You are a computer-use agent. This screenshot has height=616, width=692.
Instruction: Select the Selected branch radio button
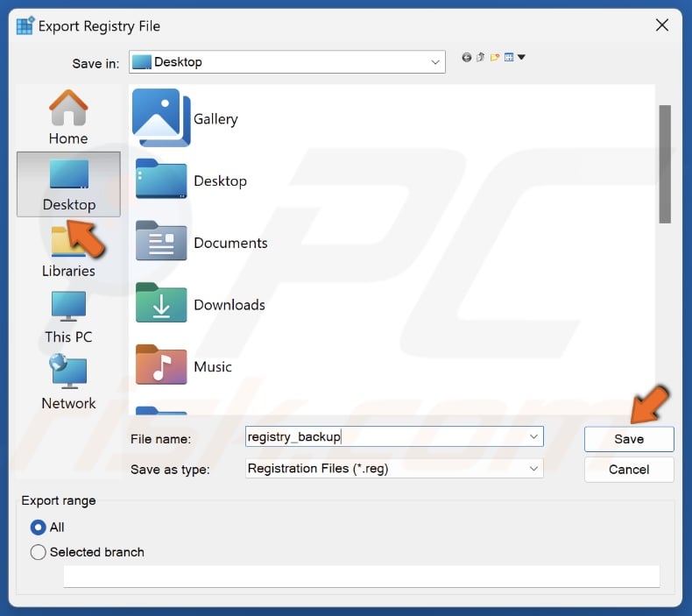click(x=38, y=552)
